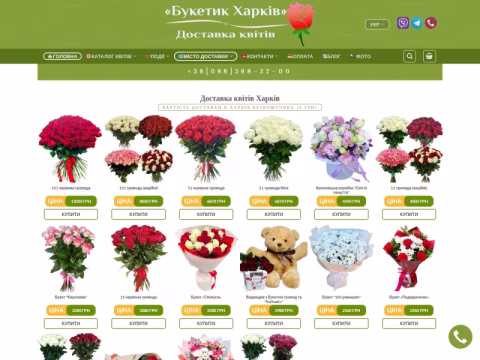The height and width of the screenshot is (360, 480).
Task: Click price tag of 51 троянда біла
Action: [x=274, y=201]
